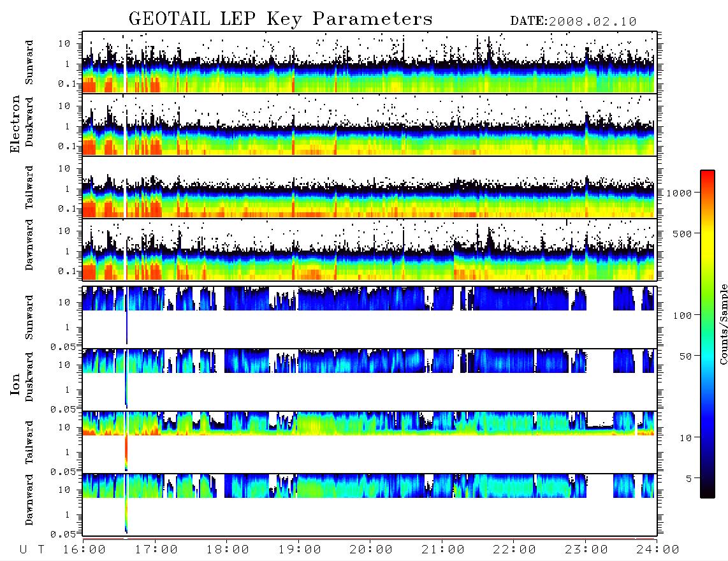This screenshot has height=561, width=728.
Task: Click the Counts/Sample colorbar title
Action: click(x=722, y=324)
